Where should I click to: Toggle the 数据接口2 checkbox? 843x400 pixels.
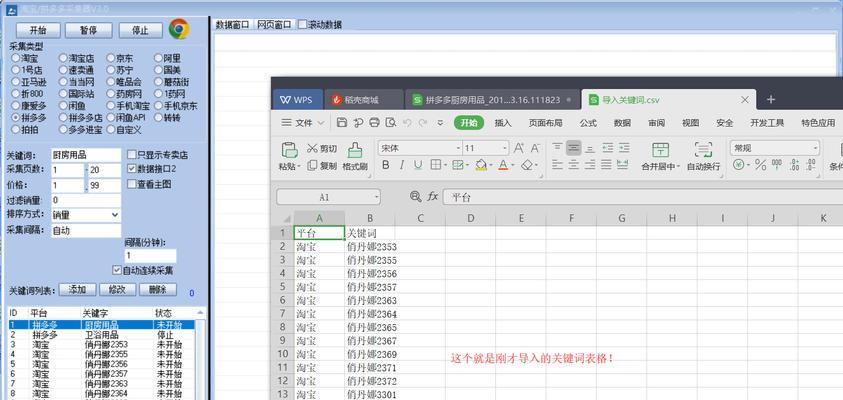click(131, 169)
